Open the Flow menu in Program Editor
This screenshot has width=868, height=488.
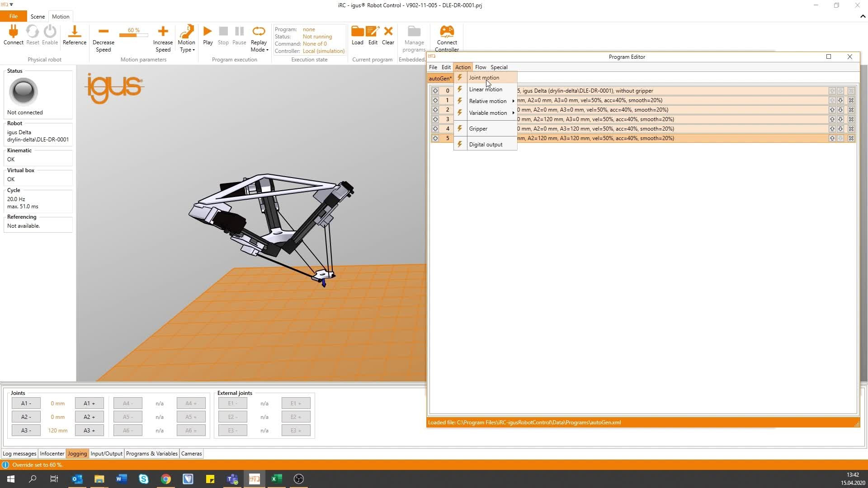(x=481, y=67)
